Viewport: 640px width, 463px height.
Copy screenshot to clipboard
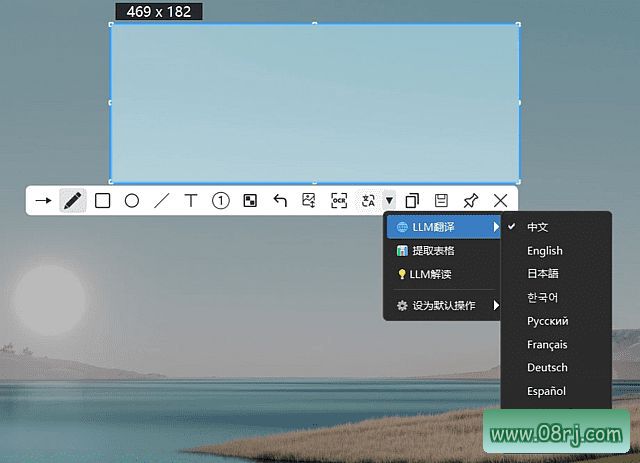pos(412,200)
